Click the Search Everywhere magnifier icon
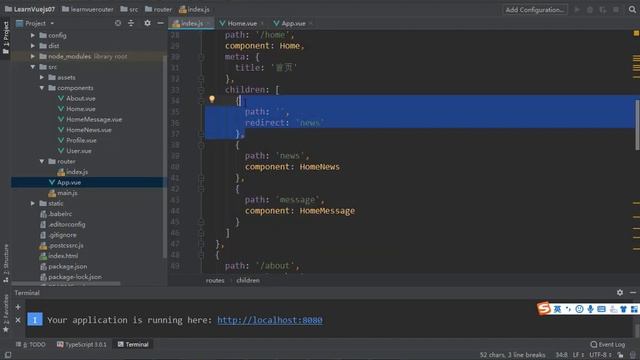The height and width of the screenshot is (360, 640). point(632,9)
